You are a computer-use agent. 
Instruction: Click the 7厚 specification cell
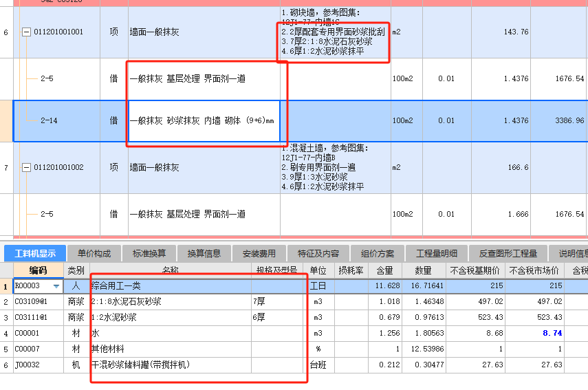pyautogui.click(x=277, y=301)
